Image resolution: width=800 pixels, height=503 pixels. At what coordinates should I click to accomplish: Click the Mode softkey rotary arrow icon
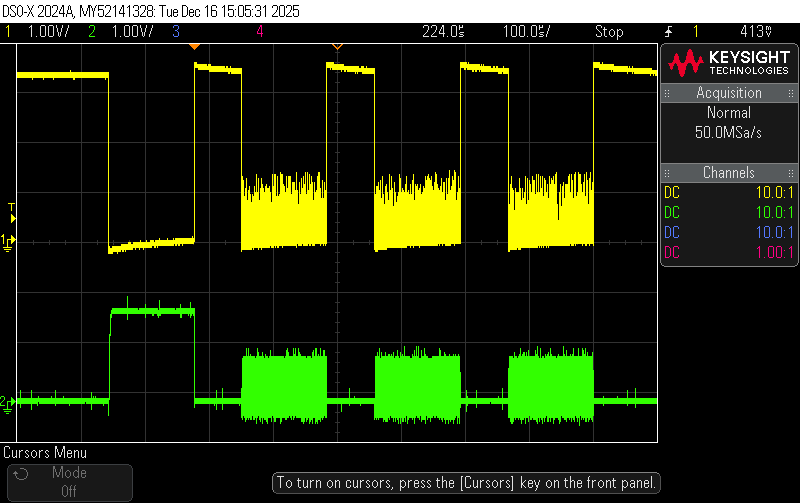pos(20,474)
